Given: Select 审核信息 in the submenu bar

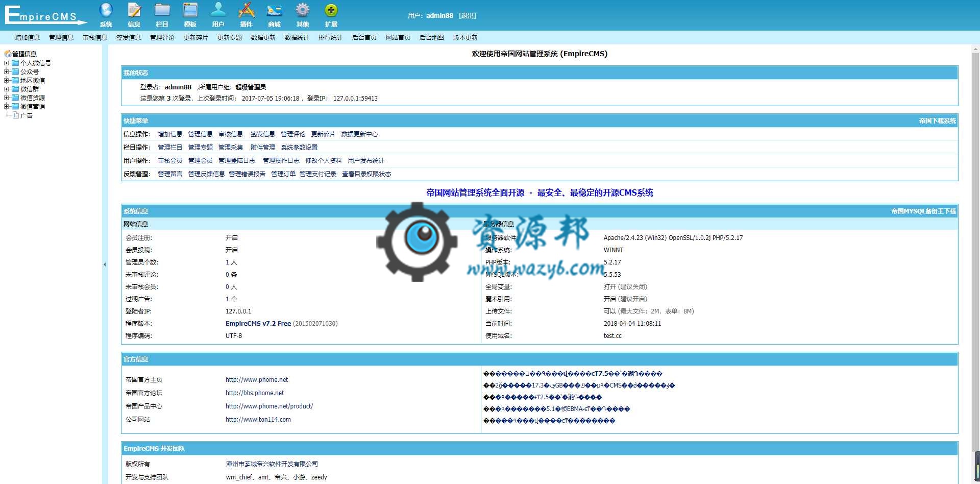Looking at the screenshot, I should coord(95,38).
